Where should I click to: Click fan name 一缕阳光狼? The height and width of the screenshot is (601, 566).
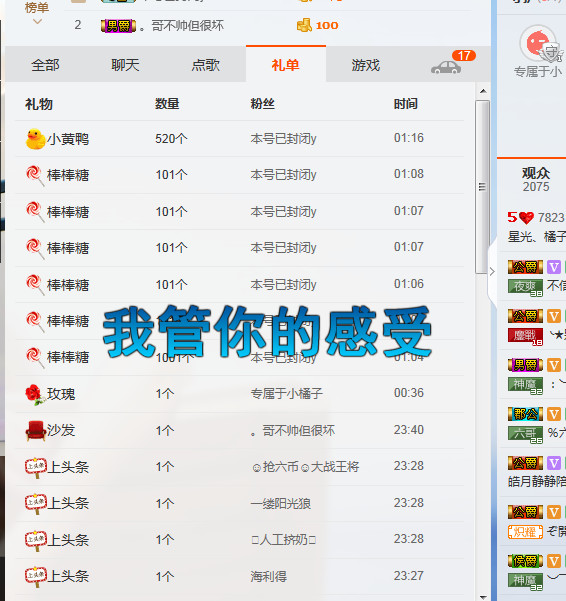(281, 503)
